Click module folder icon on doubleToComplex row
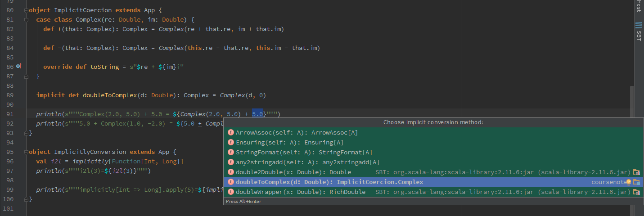This screenshot has width=644, height=216. [636, 182]
